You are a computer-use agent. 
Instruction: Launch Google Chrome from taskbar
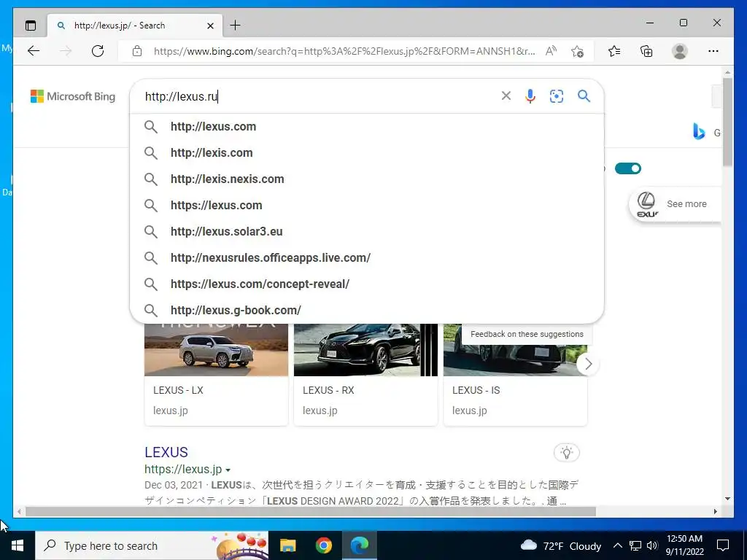(323, 545)
